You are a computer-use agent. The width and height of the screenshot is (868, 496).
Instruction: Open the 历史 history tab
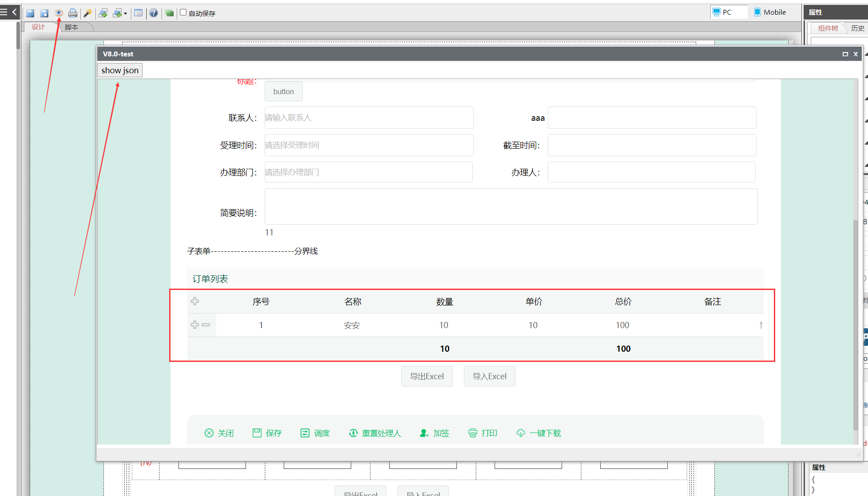coord(857,28)
